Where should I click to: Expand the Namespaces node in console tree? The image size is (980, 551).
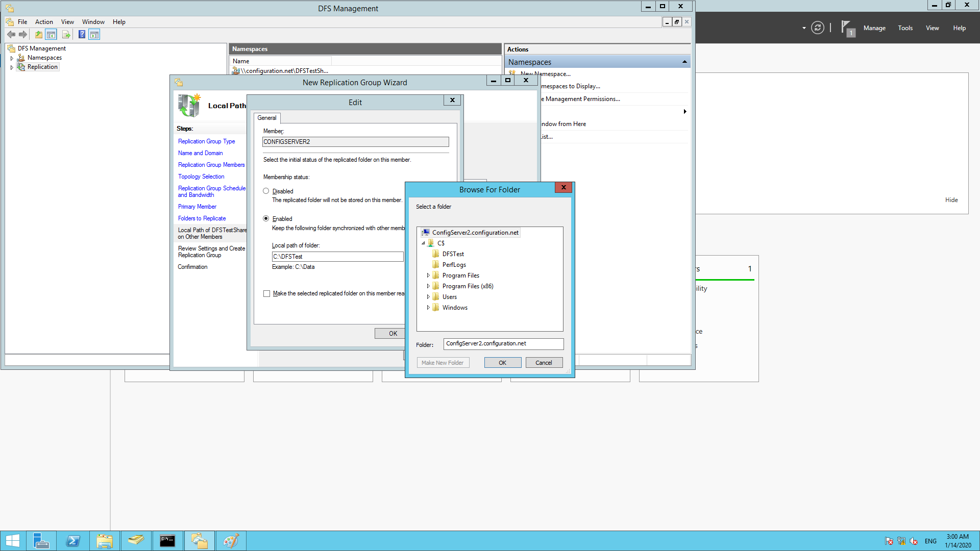[x=12, y=58]
